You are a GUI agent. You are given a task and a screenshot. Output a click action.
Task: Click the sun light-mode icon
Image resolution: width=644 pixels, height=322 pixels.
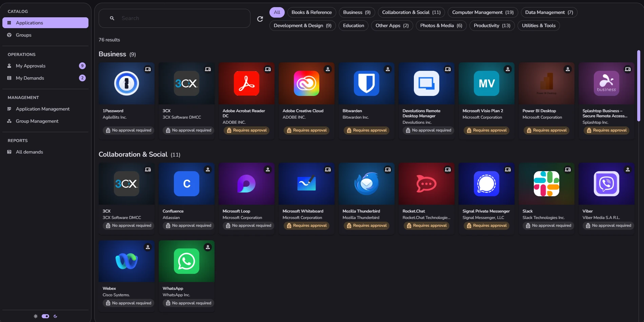click(36, 316)
